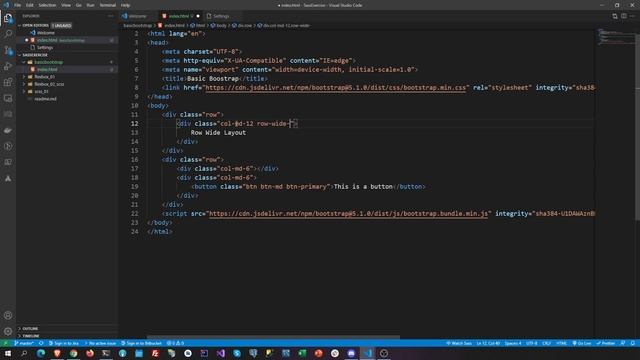Open the Help menu
This screenshot has height=360, width=640.
point(125,5)
